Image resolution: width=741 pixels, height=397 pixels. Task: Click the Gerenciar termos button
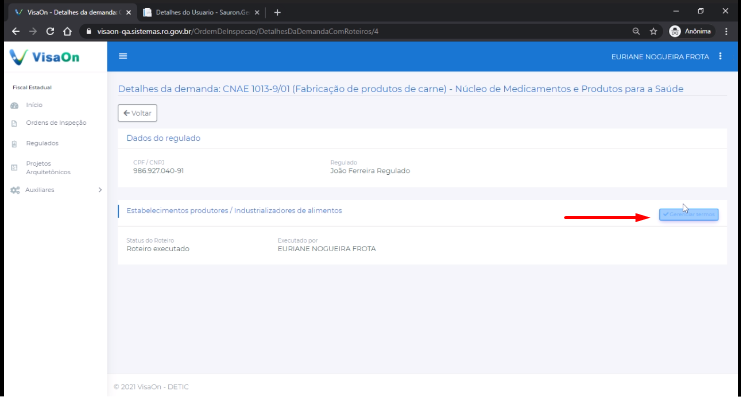(689, 215)
